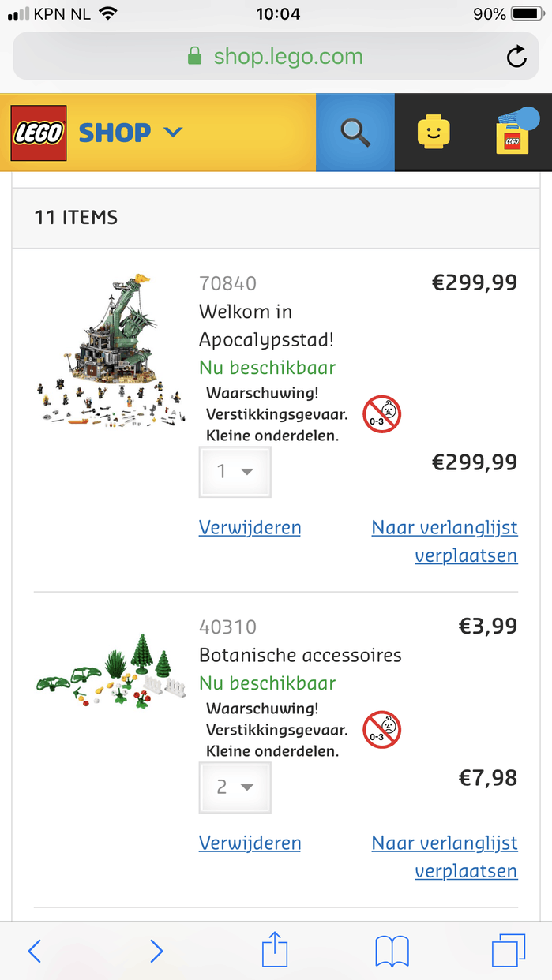Open the search magnifier icon
The width and height of the screenshot is (552, 980).
pyautogui.click(x=355, y=133)
